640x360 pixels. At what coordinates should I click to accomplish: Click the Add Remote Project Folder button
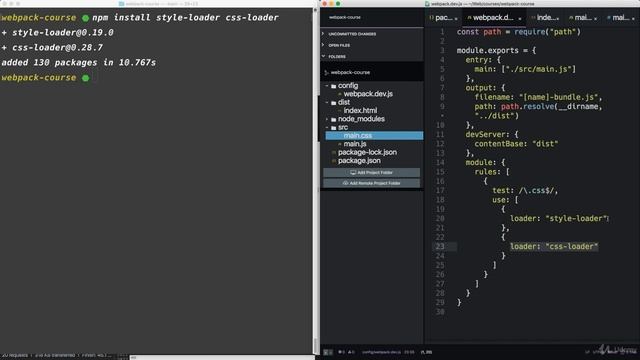point(371,183)
